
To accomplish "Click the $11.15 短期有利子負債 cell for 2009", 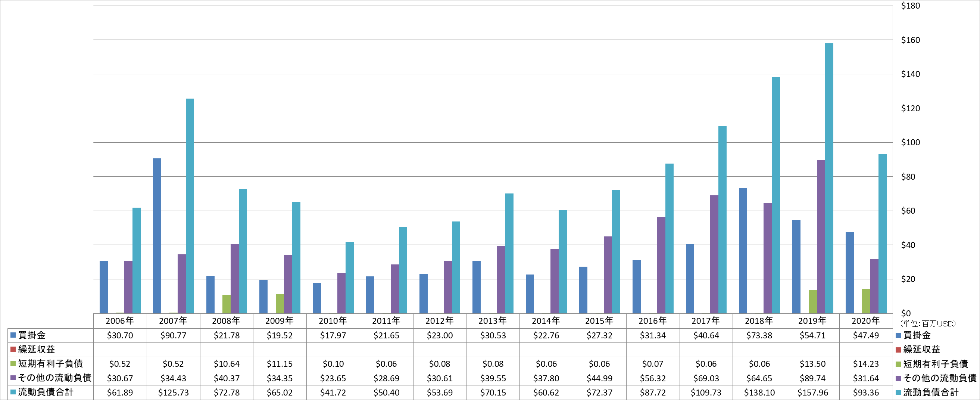I will coord(280,364).
